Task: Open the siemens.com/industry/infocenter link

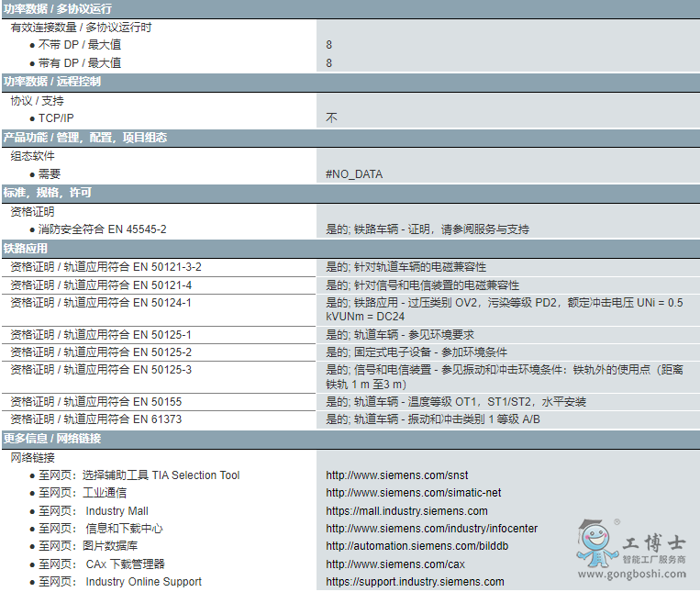Action: [x=431, y=529]
